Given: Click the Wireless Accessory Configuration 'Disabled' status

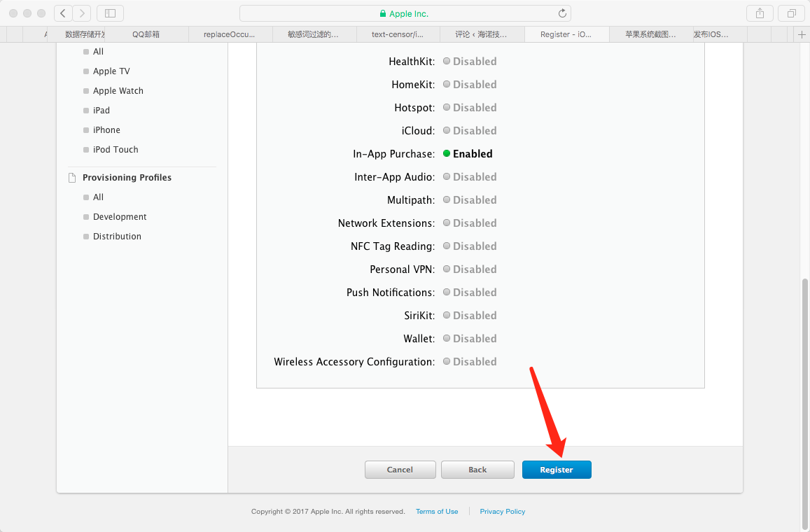Looking at the screenshot, I should tap(470, 362).
